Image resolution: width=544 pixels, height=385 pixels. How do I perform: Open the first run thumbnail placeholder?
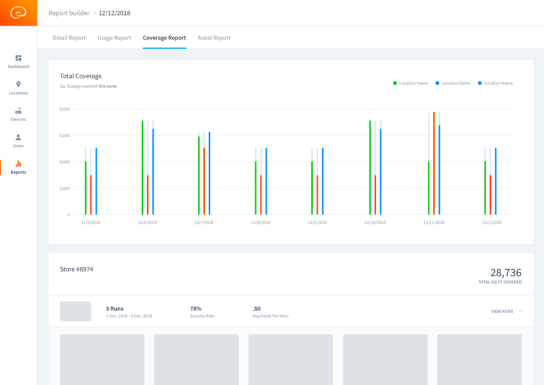[x=102, y=360]
